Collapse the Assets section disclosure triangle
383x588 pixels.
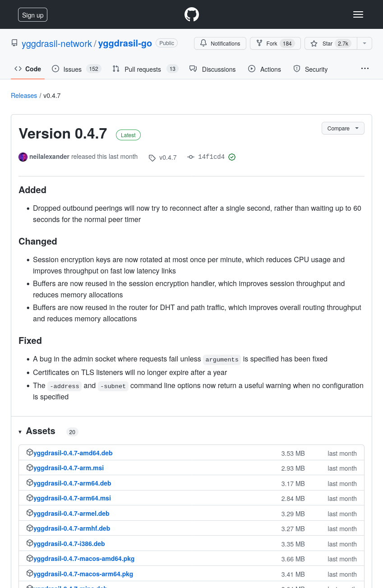tap(20, 432)
